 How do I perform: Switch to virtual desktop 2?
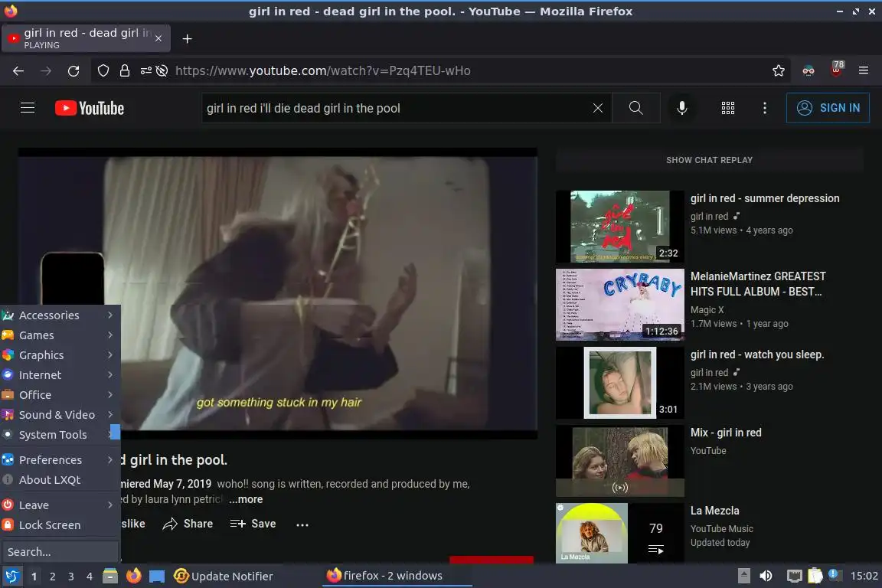click(x=52, y=577)
